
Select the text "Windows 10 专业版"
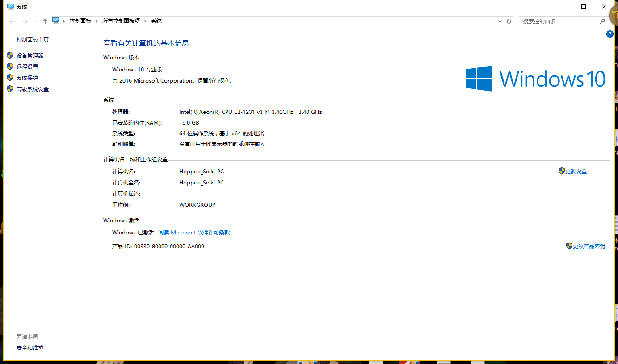click(x=137, y=69)
